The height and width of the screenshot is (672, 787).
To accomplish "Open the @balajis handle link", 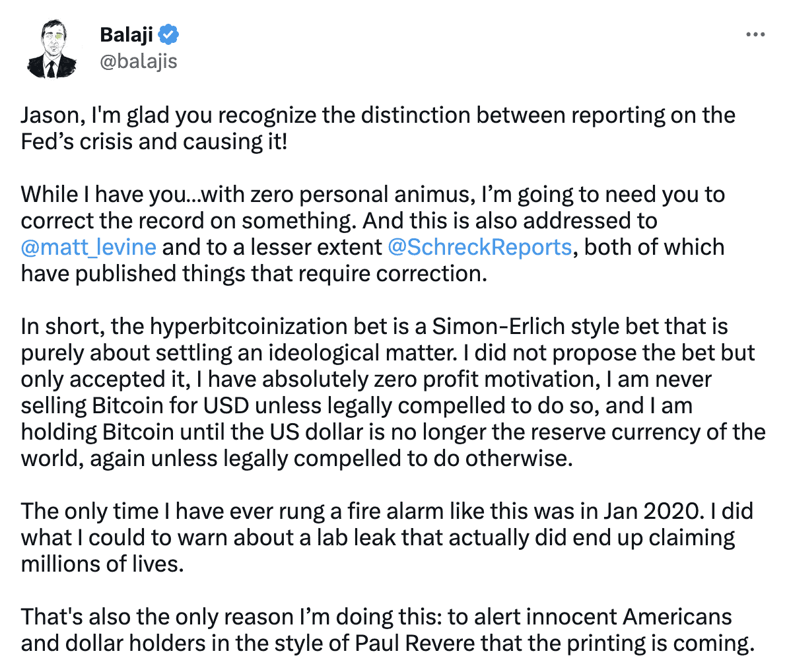I will [x=139, y=61].
